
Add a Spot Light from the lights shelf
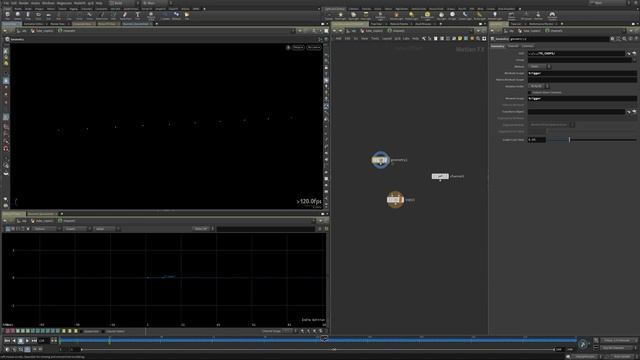353,16
